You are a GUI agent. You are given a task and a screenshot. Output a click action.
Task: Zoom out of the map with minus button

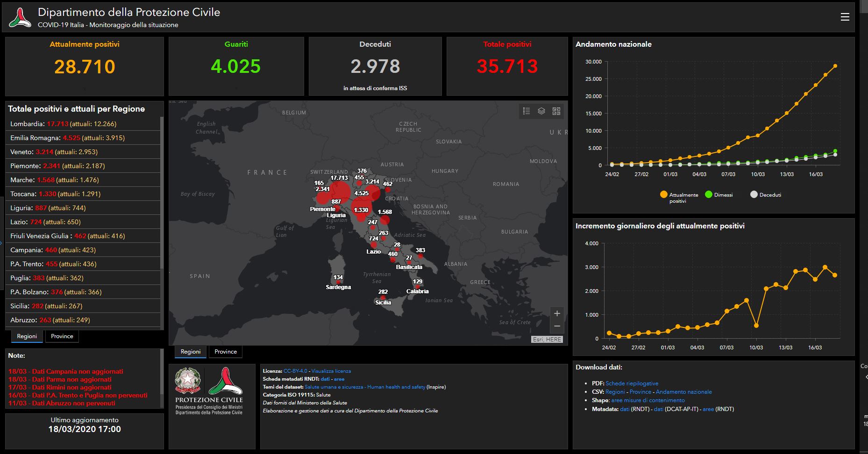[x=557, y=326]
